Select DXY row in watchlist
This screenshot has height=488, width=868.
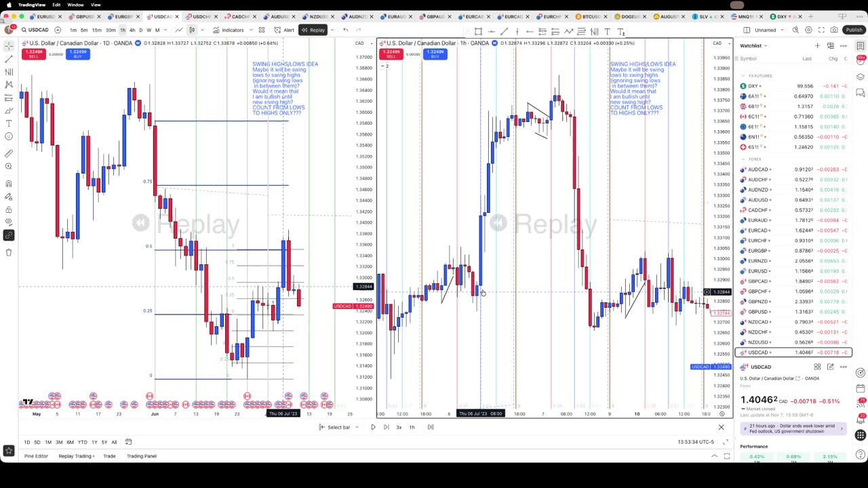[x=793, y=86]
